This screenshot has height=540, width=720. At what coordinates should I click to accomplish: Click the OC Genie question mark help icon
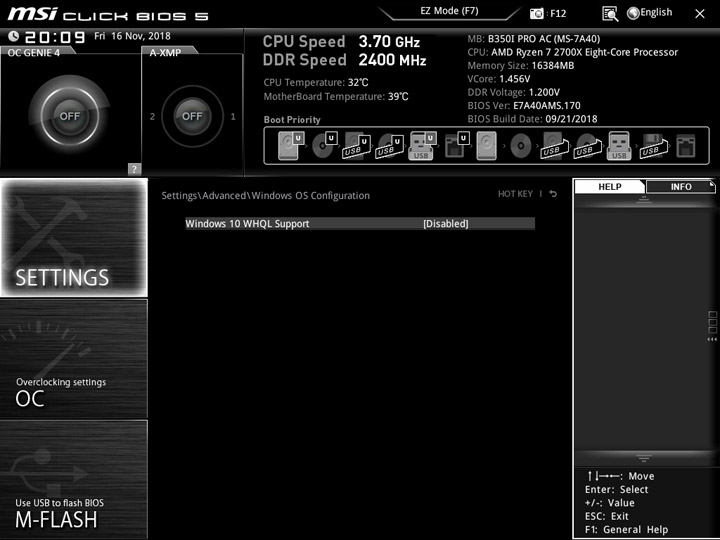pyautogui.click(x=134, y=169)
